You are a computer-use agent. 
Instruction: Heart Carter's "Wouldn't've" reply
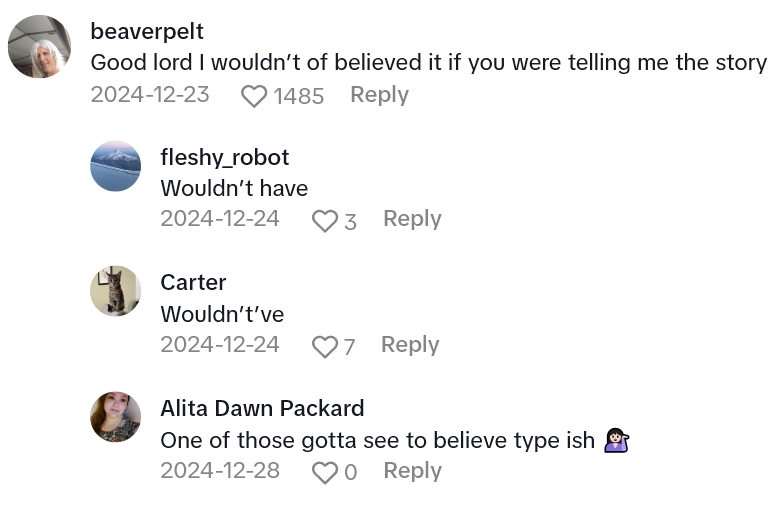click(324, 346)
